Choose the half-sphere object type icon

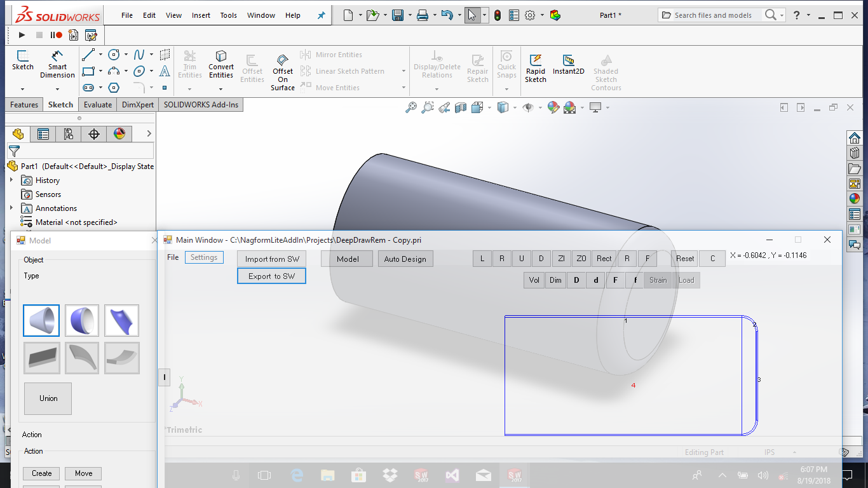pyautogui.click(x=81, y=320)
